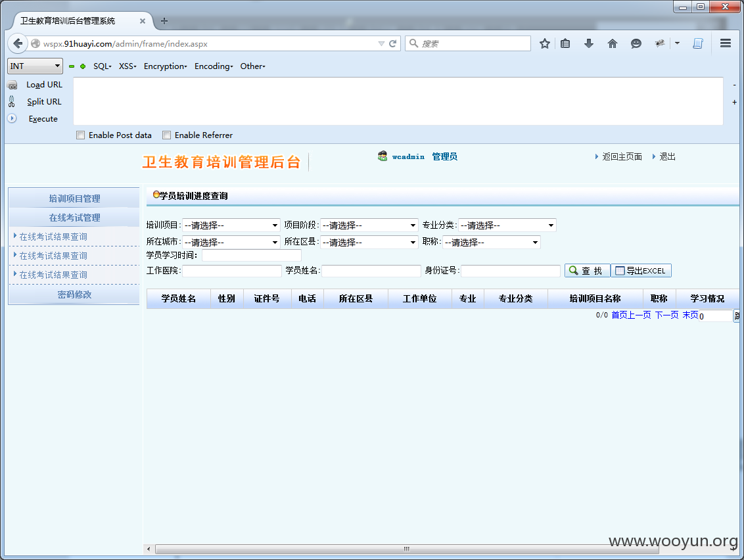Reload the page with refresh icon
This screenshot has width=744, height=560.
click(x=393, y=43)
